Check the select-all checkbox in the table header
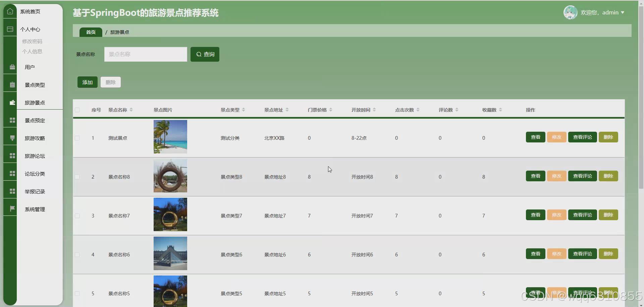644x307 pixels. (77, 110)
